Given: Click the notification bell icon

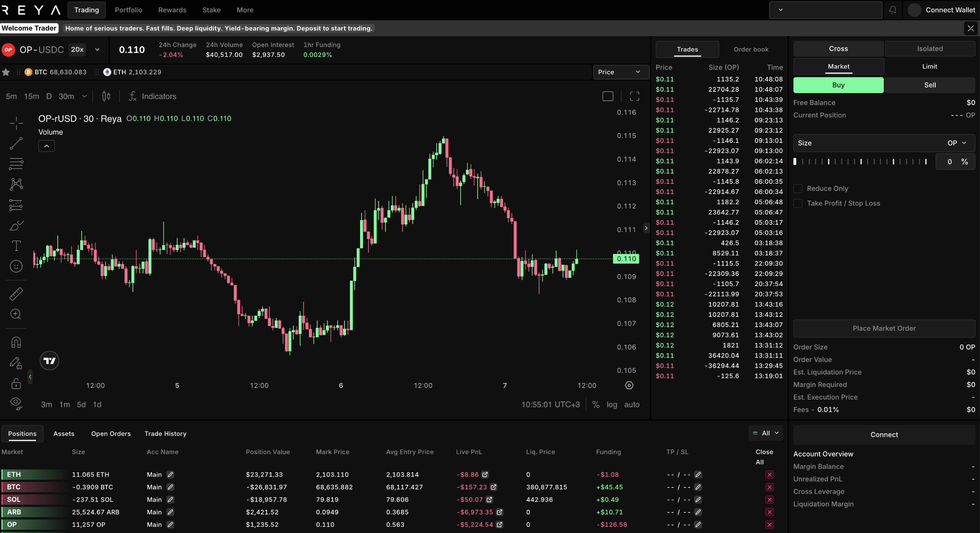Looking at the screenshot, I should tap(892, 10).
